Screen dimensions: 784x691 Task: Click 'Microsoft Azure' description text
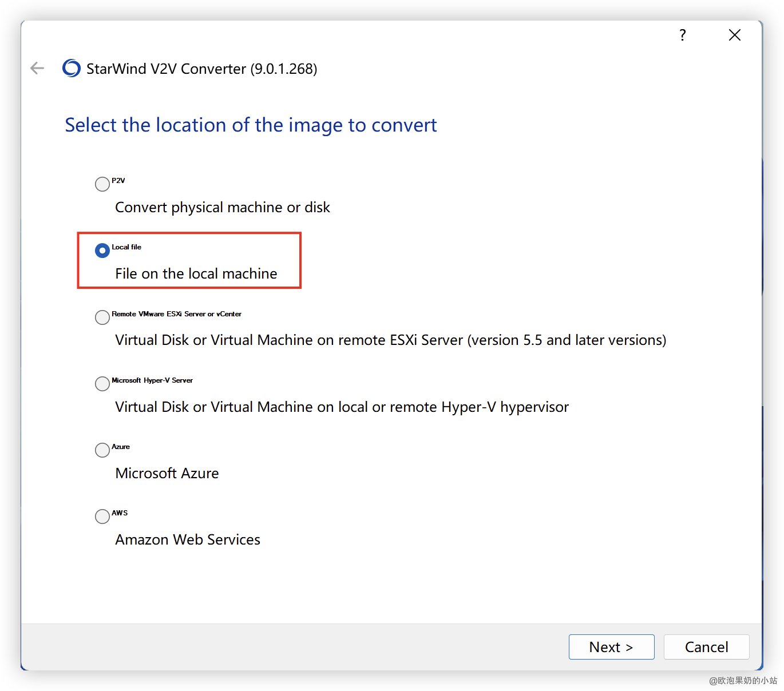[167, 474]
